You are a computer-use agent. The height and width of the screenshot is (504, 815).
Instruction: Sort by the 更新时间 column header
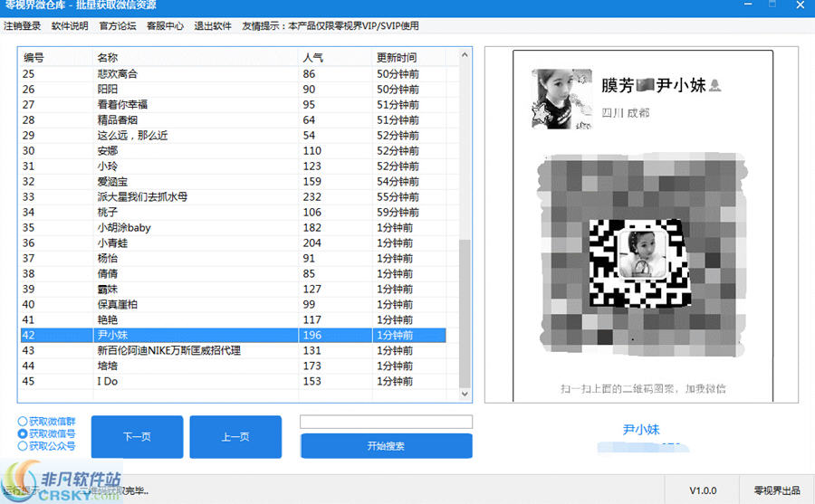pyautogui.click(x=407, y=58)
